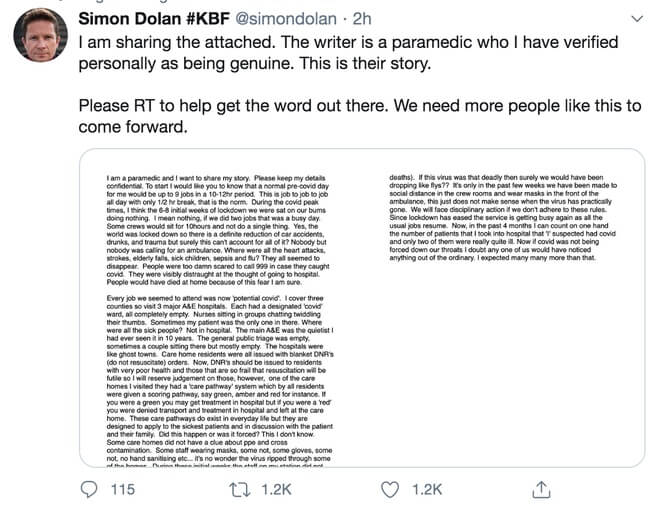This screenshot has width=660, height=509.
Task: Open the share icon on the tweet
Action: coord(539,489)
